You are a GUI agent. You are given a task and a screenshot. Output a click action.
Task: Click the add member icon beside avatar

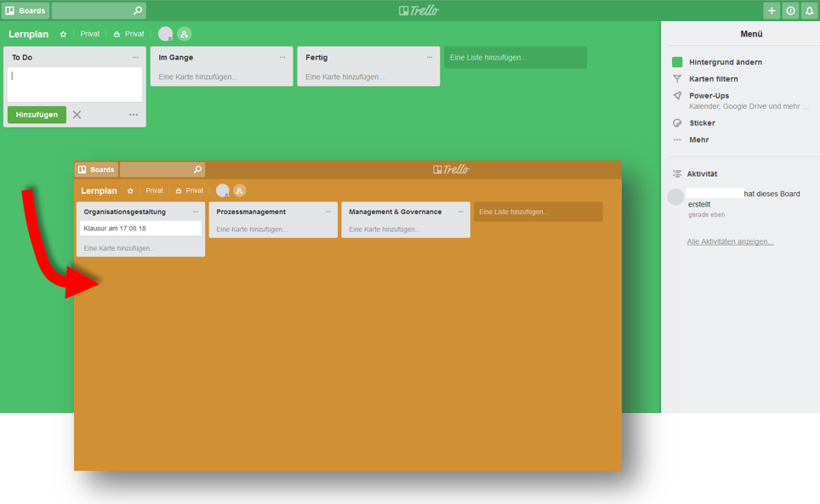pos(185,34)
